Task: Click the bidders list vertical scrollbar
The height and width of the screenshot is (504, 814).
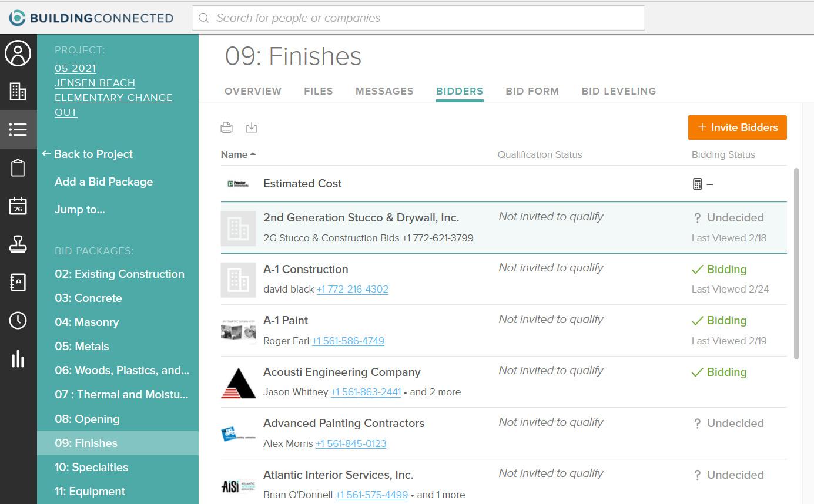Action: (796, 263)
